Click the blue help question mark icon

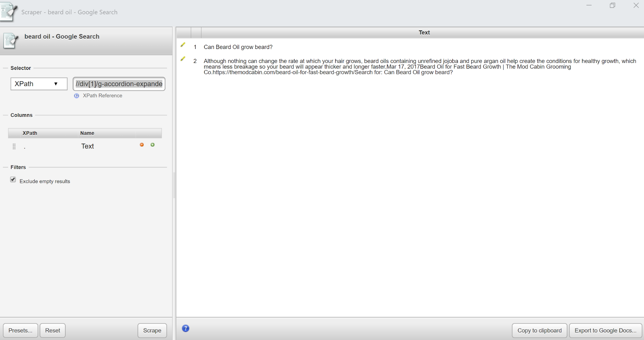[186, 328]
